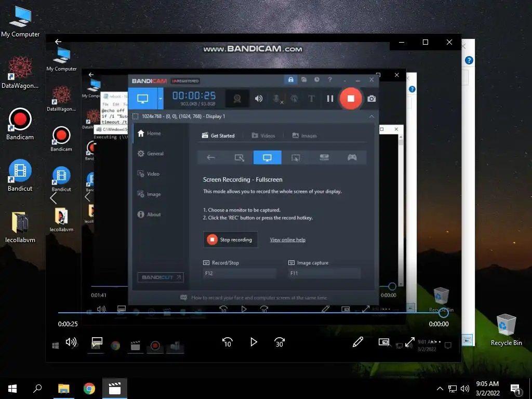Launch Chrome from the Windows taskbar
Screen dimensions: 532x399
tap(89, 389)
